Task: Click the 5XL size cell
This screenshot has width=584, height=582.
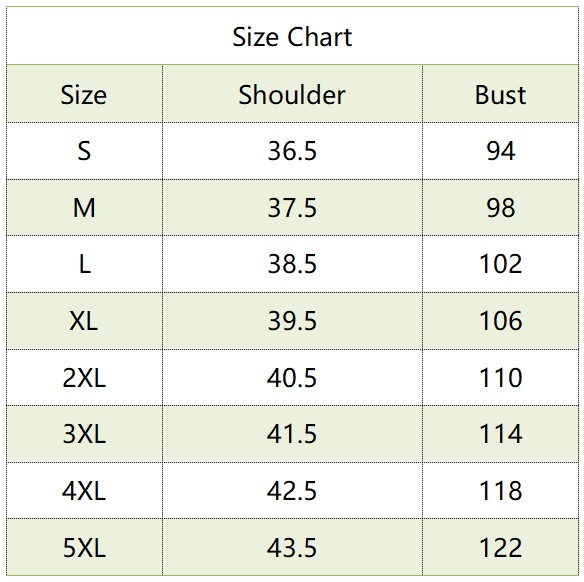Action: coord(84,548)
